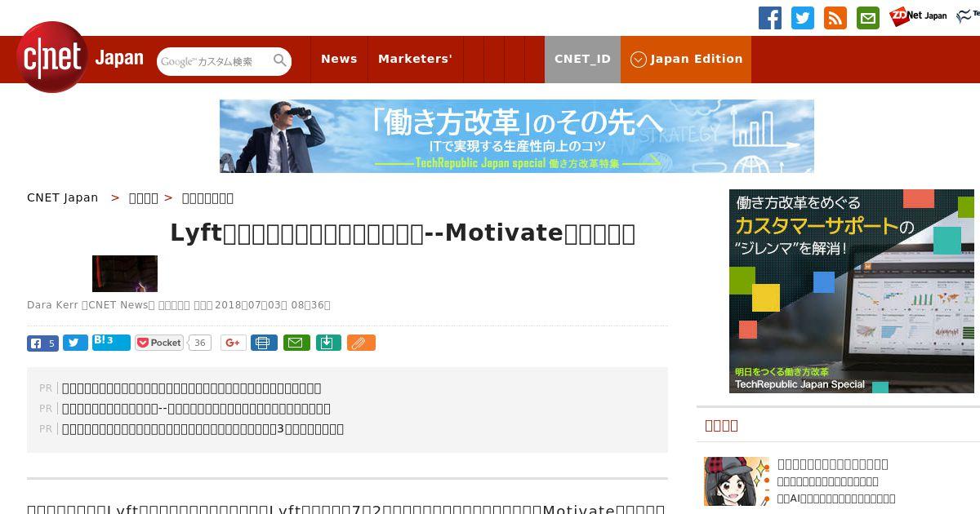The image size is (980, 514).
Task: Click the Lyft Motivate article headline
Action: 403,233
